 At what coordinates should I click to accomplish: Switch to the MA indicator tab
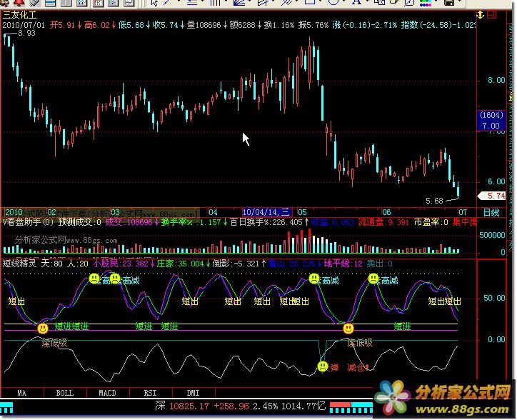tap(22, 393)
